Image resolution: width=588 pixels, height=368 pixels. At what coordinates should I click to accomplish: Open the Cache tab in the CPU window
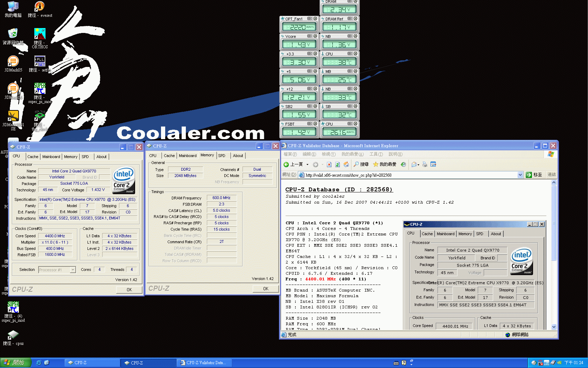tap(33, 157)
